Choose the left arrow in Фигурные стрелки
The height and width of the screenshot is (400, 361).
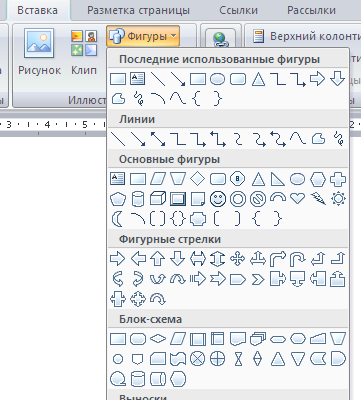pos(138,259)
